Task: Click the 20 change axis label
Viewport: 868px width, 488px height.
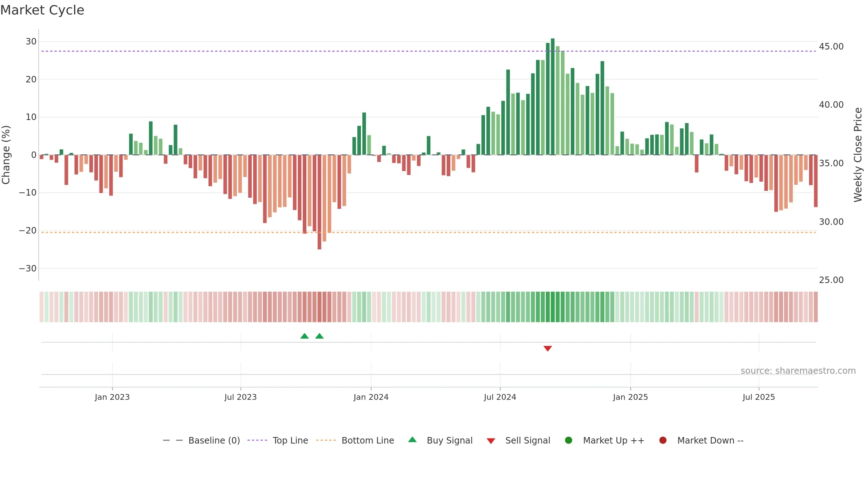Action: tap(31, 80)
